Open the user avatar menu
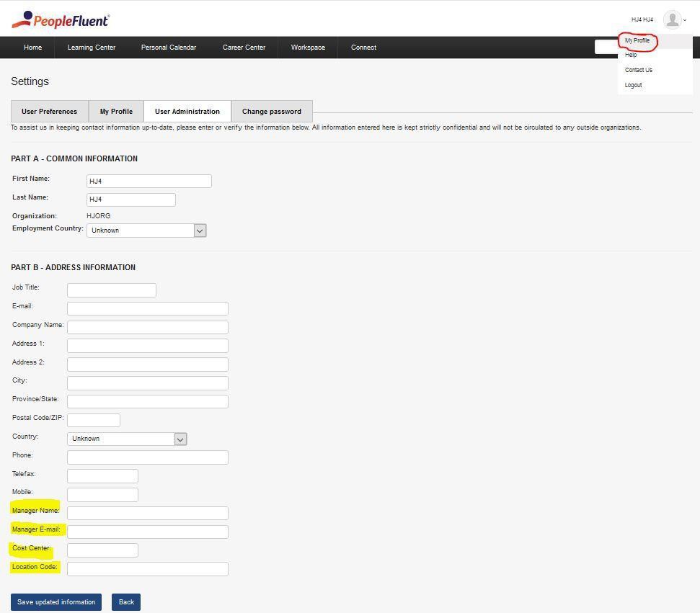Screen dimensions: 700x613 point(672,19)
